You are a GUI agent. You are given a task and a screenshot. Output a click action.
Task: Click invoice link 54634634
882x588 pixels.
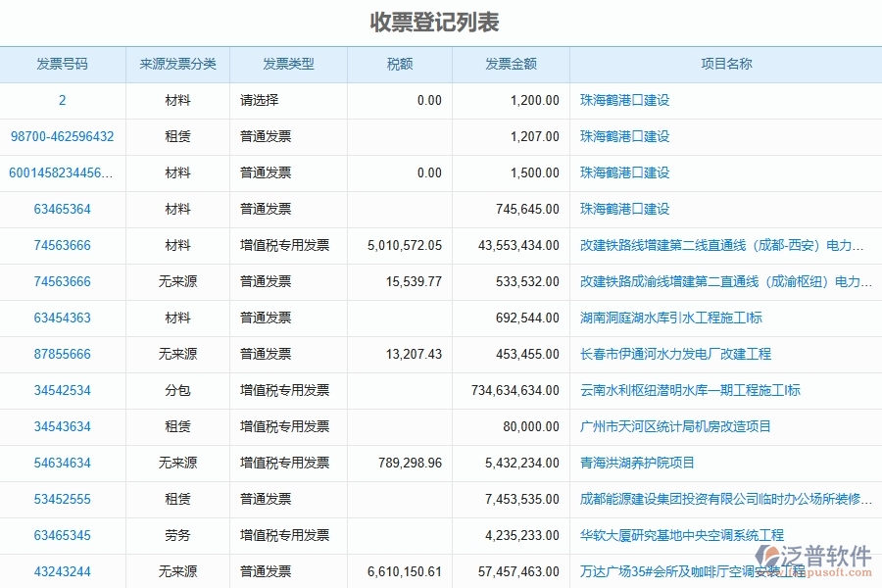(x=62, y=463)
